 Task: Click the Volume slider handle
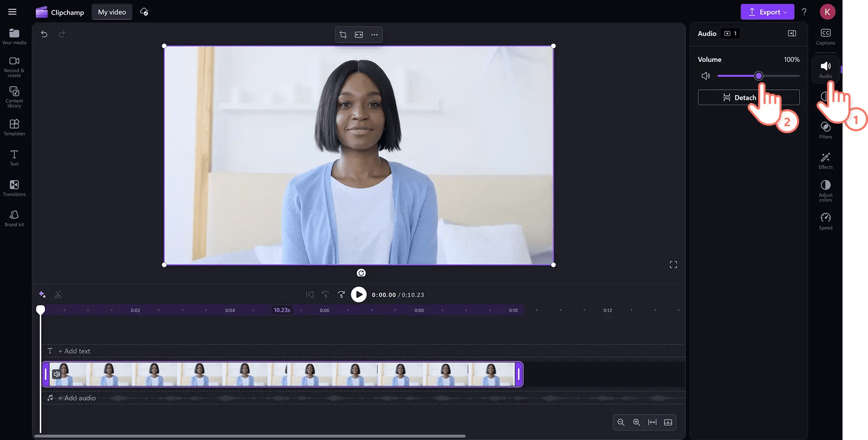(x=759, y=76)
